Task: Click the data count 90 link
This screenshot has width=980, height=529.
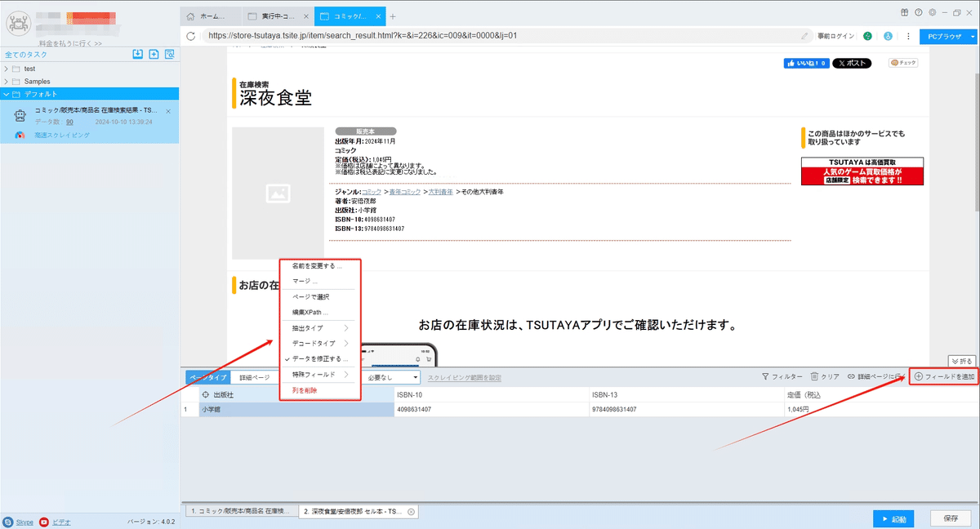Action: (69, 122)
